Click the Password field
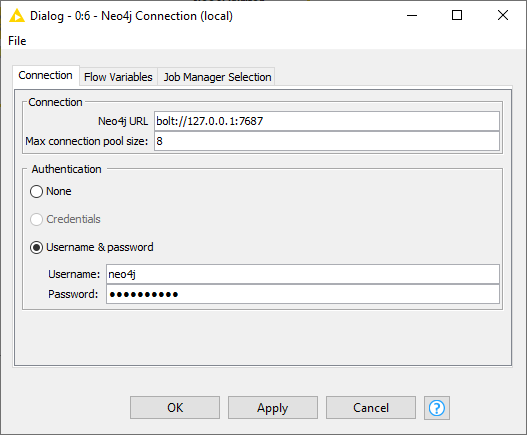 tap(303, 294)
